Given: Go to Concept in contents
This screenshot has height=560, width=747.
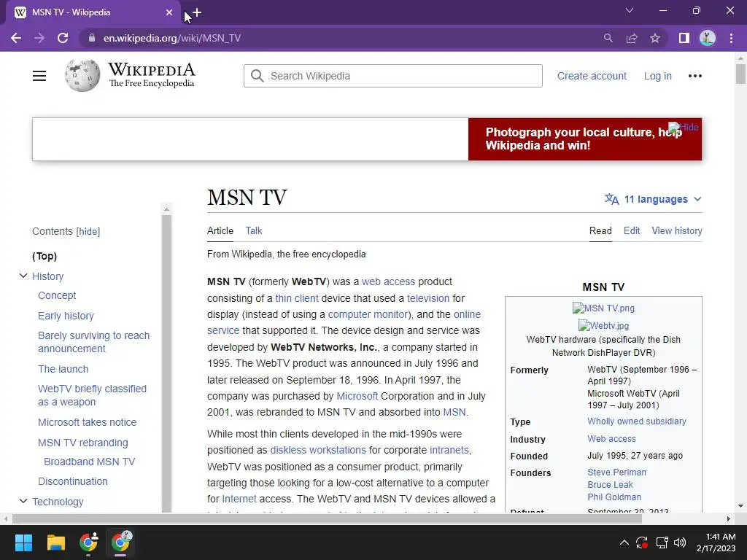Looking at the screenshot, I should (x=57, y=295).
